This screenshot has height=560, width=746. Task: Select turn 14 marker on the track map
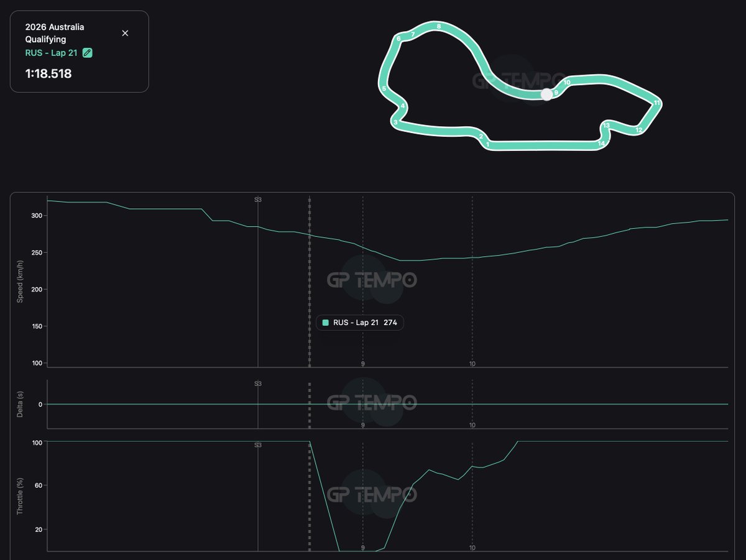click(x=601, y=144)
